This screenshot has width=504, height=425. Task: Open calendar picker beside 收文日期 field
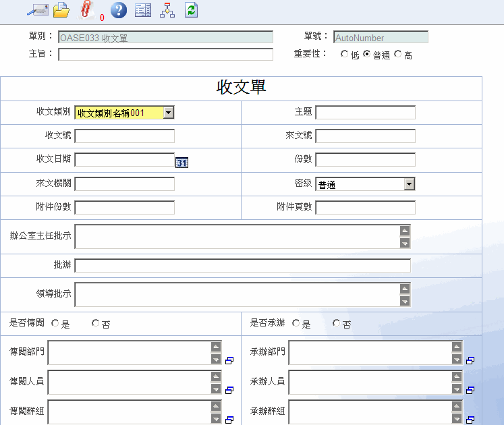tap(181, 163)
